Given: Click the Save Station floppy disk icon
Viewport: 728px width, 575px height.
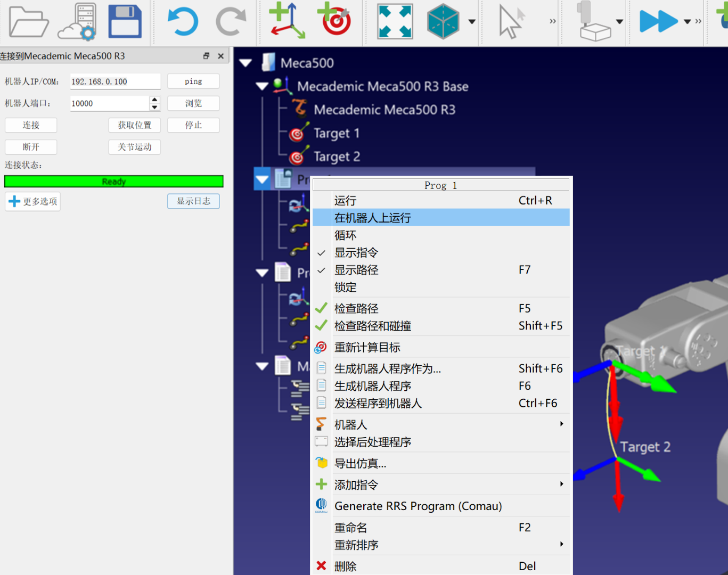Looking at the screenshot, I should 125,22.
